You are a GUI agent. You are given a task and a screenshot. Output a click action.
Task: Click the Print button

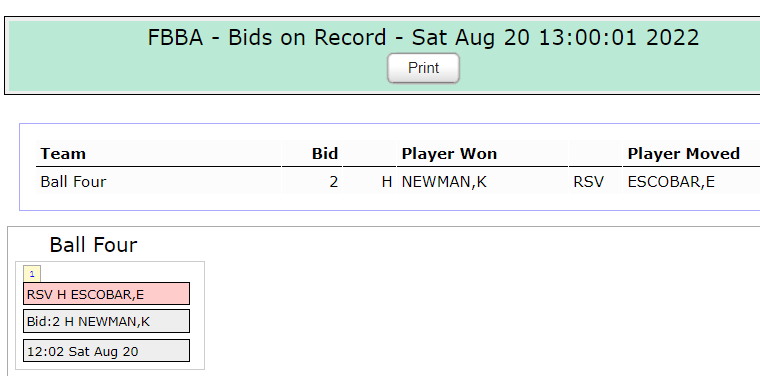click(423, 68)
